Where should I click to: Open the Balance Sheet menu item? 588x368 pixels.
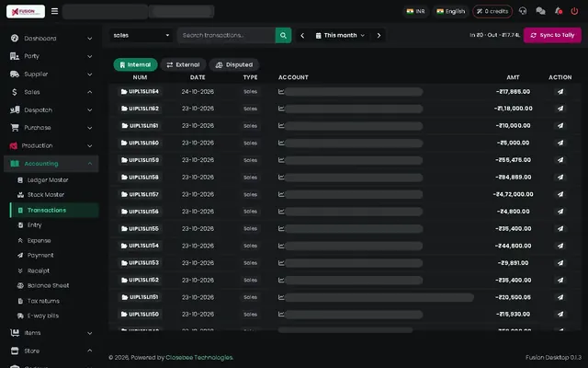point(55,285)
